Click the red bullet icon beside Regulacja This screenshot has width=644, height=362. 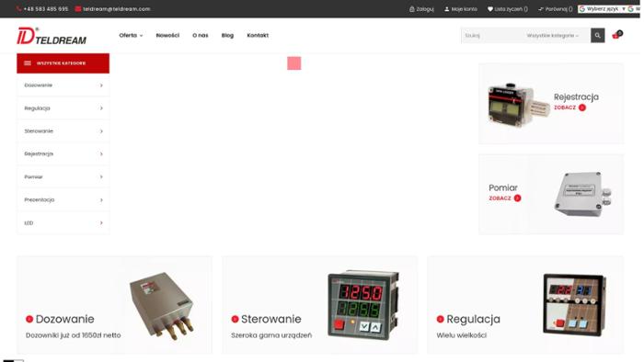(441, 319)
